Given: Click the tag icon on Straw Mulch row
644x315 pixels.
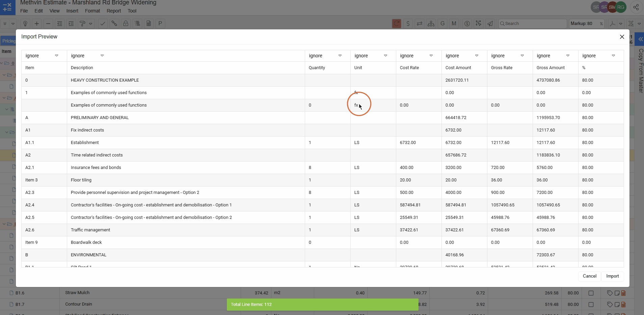Looking at the screenshot, I should coord(610,293).
